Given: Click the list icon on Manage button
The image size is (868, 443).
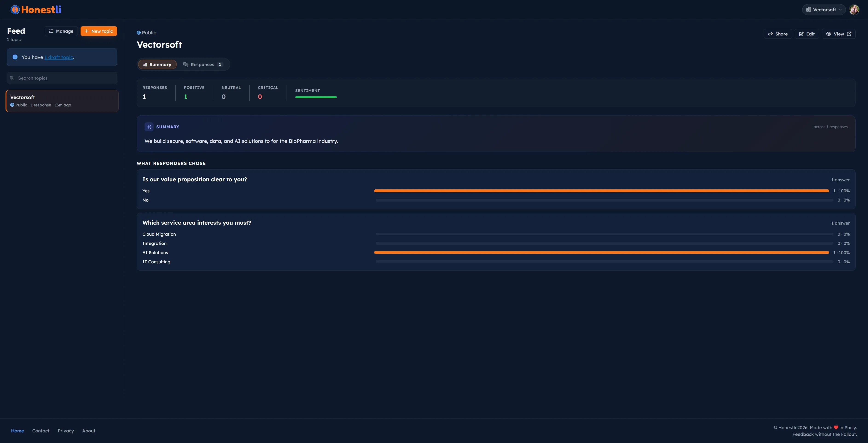Looking at the screenshot, I should click(x=51, y=31).
